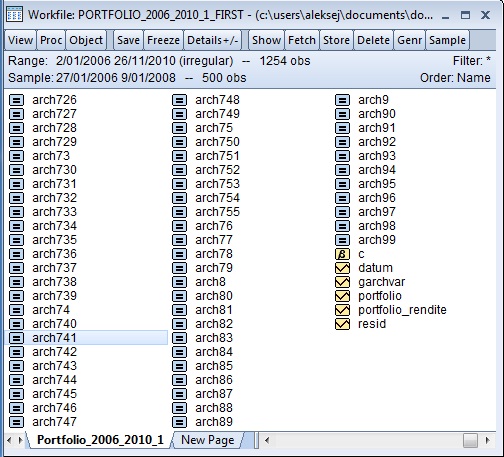Click the equation icon beside arch747

click(x=16, y=422)
